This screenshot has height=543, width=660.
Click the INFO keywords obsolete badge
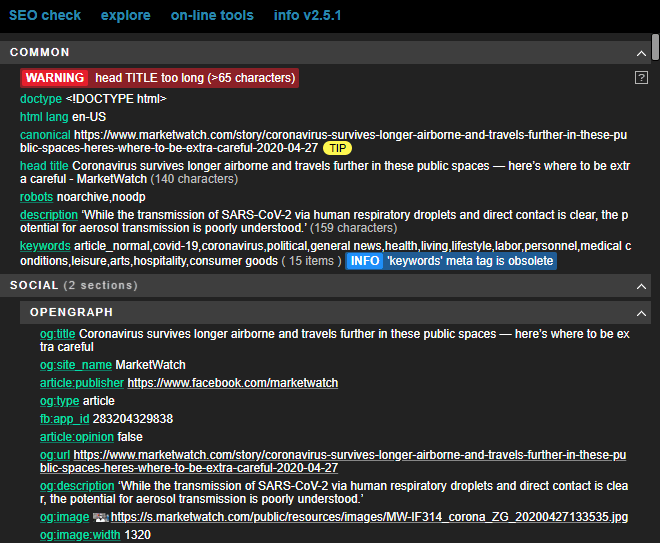(451, 261)
